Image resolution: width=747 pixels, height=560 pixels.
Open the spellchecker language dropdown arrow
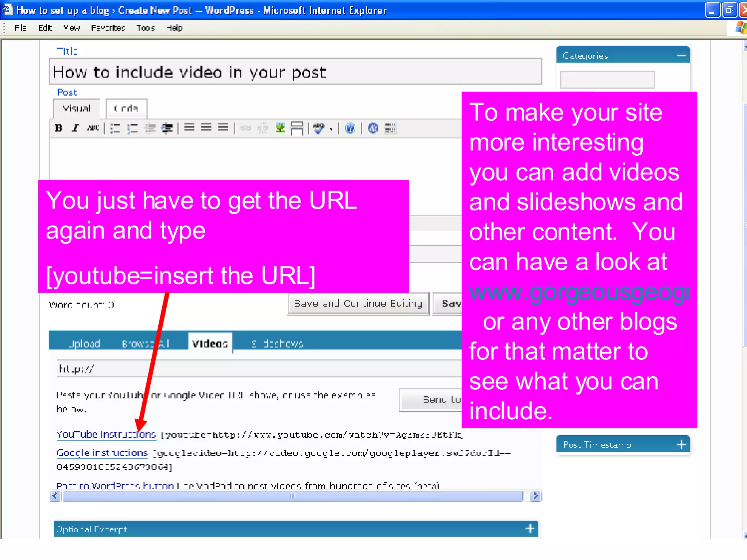pos(331,129)
